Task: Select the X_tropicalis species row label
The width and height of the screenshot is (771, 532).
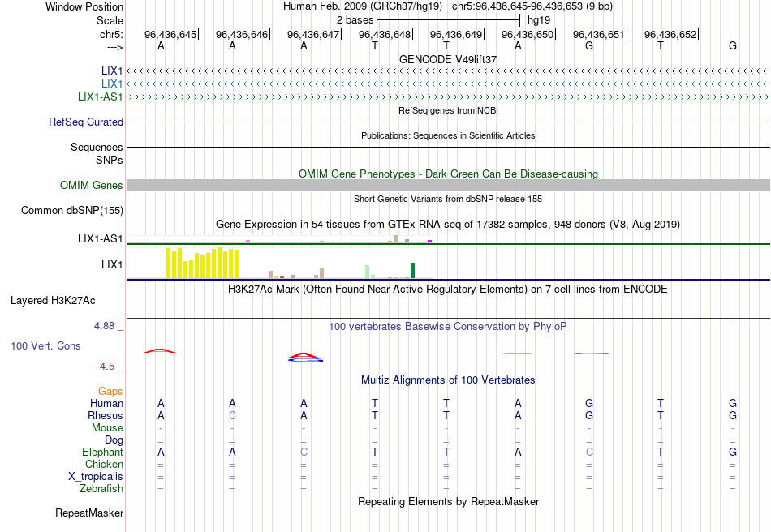Action: coord(96,477)
